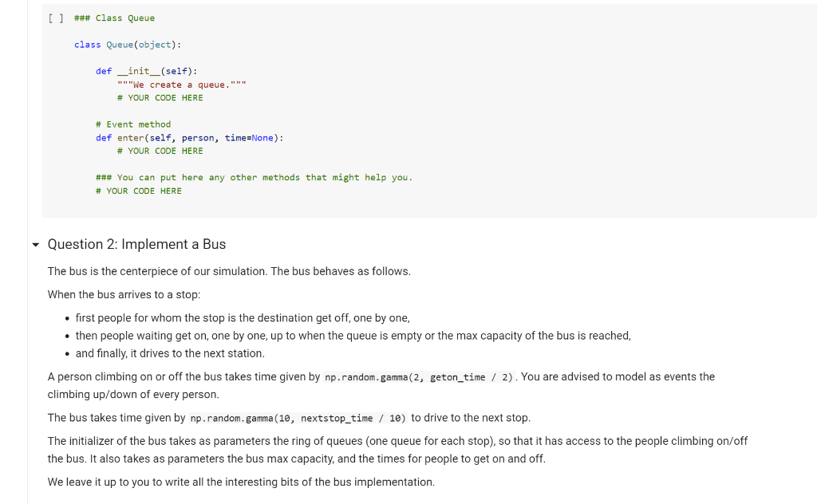The image size is (817, 504).
Task: Select the None keyword in time=None
Action: [262, 137]
